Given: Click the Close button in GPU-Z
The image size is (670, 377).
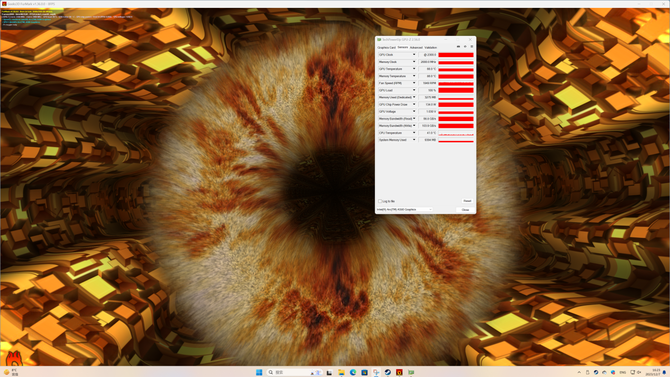Looking at the screenshot, I should (x=465, y=210).
